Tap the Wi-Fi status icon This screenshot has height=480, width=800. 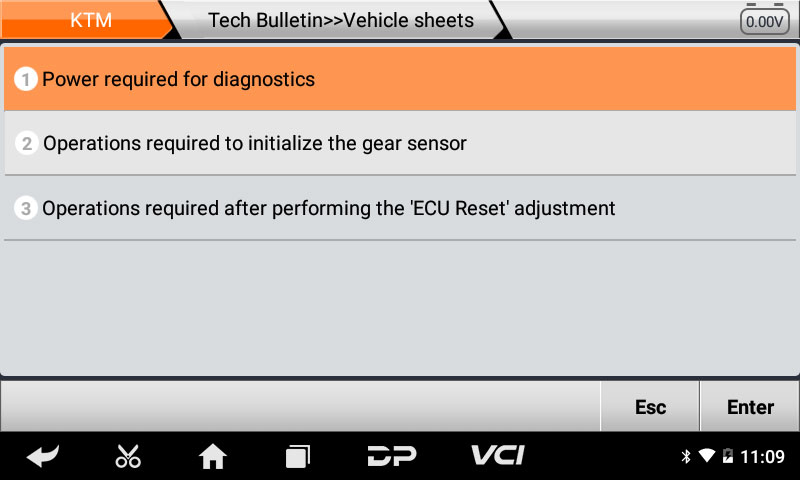707,457
